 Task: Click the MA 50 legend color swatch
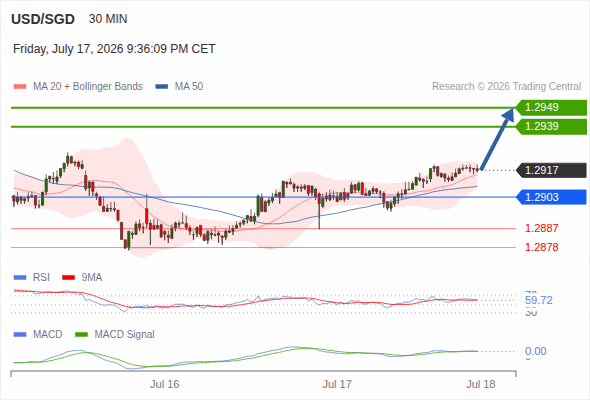click(x=162, y=87)
